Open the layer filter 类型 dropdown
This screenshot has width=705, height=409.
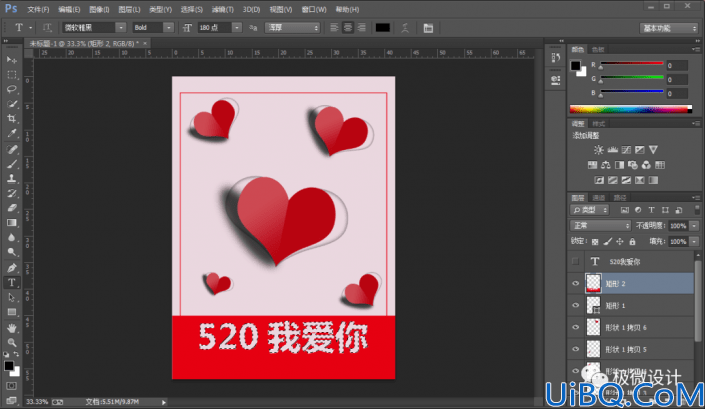click(x=589, y=210)
